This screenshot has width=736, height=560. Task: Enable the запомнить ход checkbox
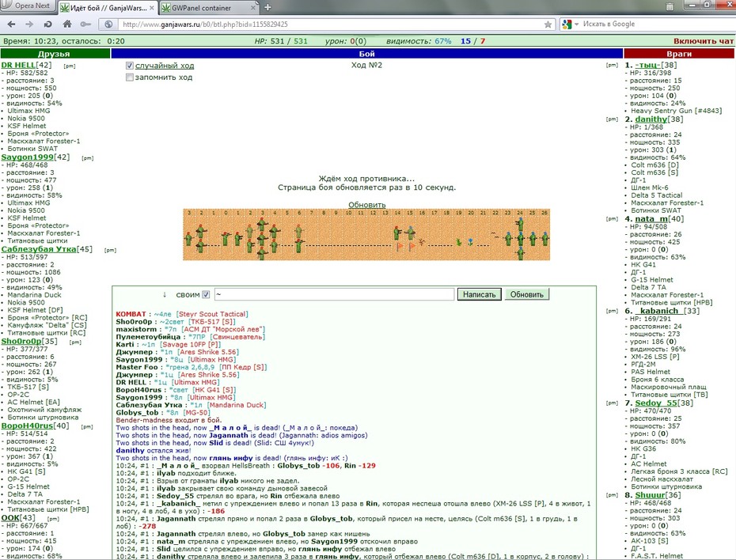(130, 78)
